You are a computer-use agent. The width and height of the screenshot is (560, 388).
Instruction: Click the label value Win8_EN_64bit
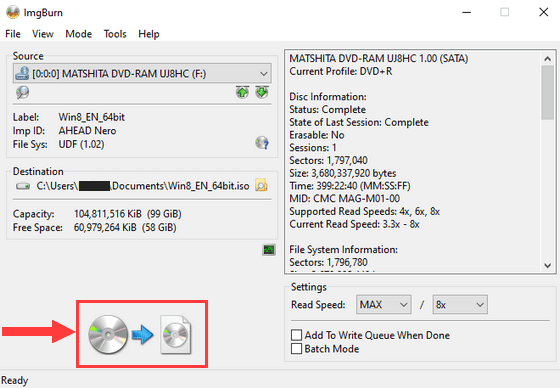pyautogui.click(x=91, y=117)
